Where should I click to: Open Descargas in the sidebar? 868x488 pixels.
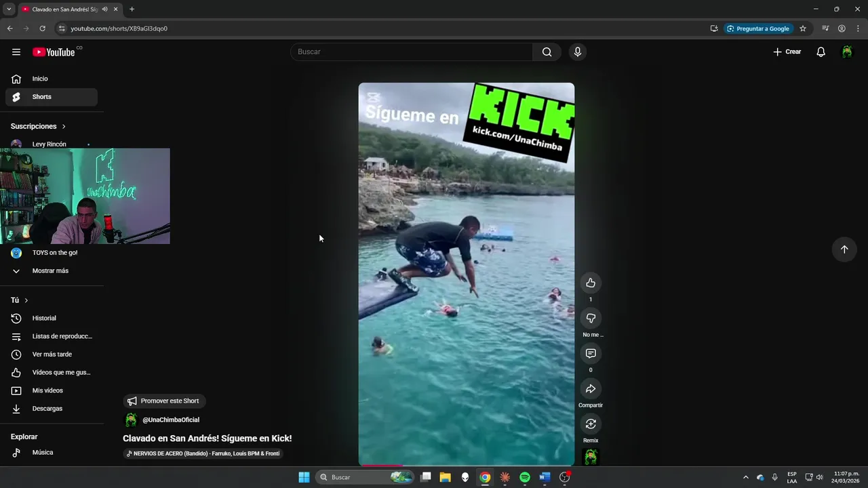52,409
